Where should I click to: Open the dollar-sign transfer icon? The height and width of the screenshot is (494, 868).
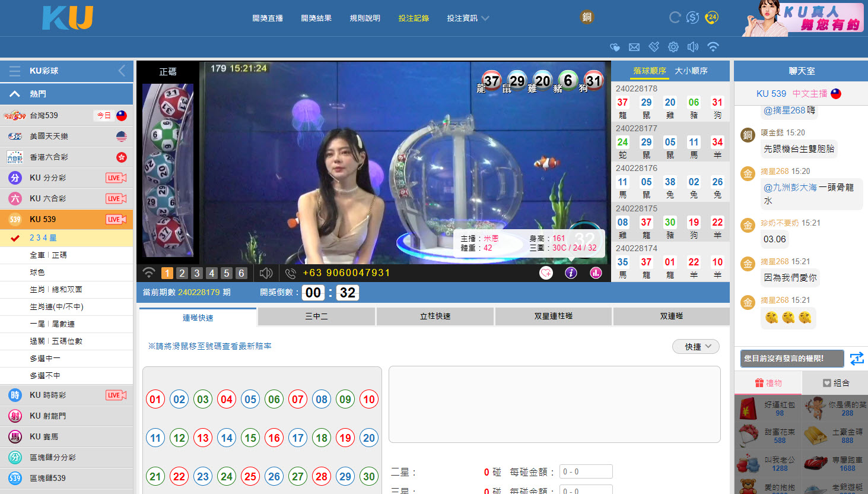pos(692,18)
